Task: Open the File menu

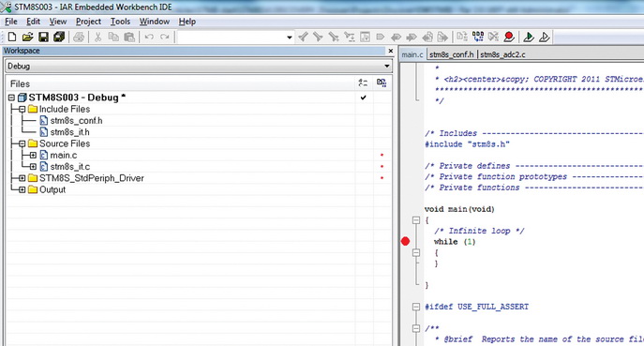Action: [11, 22]
